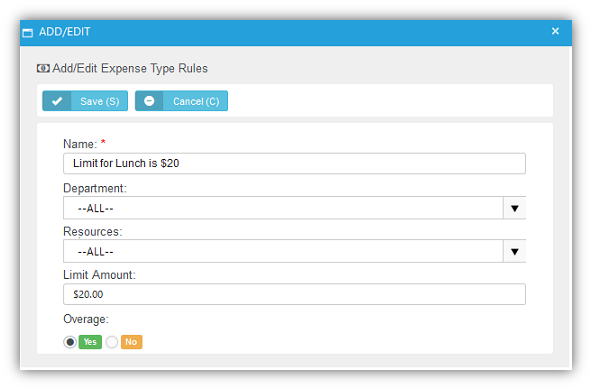This screenshot has height=390, width=592.
Task: Click the green Yes label under Overage
Action: pos(90,342)
